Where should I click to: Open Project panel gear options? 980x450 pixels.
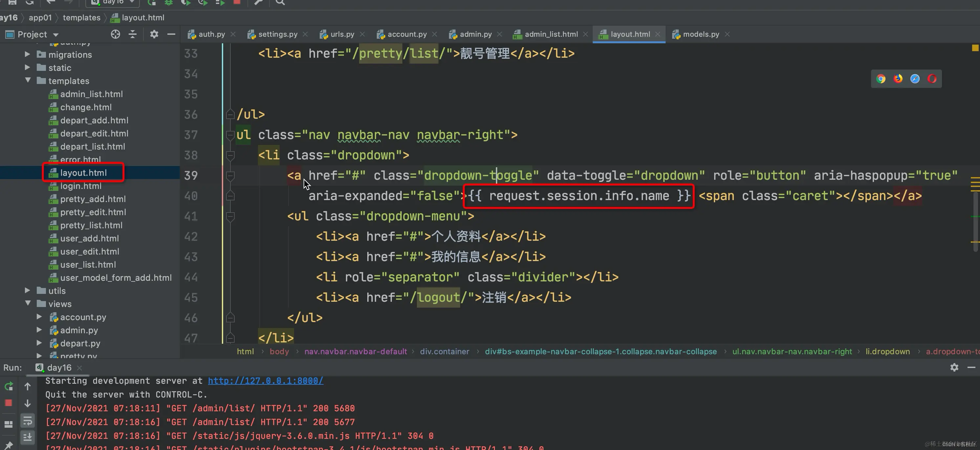[x=154, y=34]
